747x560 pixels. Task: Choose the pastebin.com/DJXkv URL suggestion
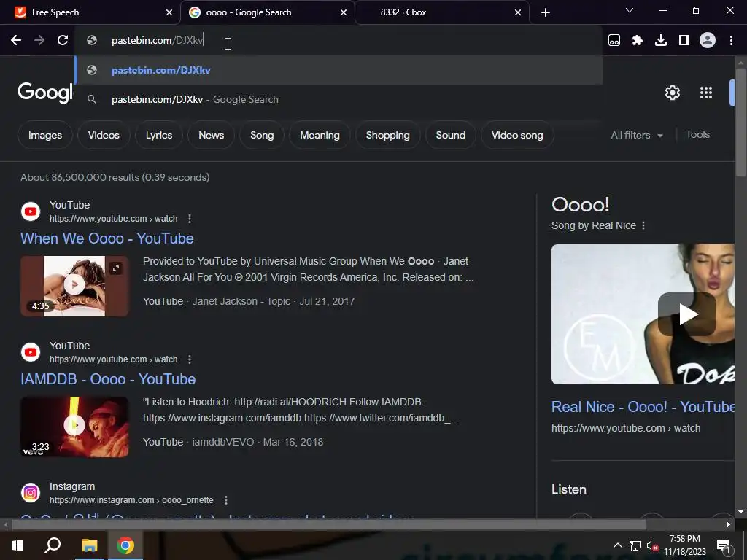pyautogui.click(x=338, y=70)
